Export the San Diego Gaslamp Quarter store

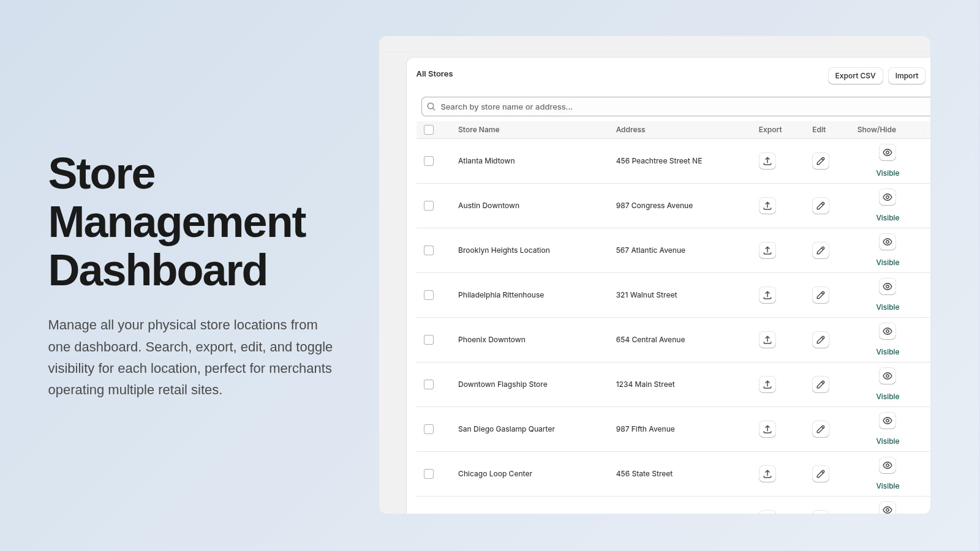pyautogui.click(x=767, y=429)
